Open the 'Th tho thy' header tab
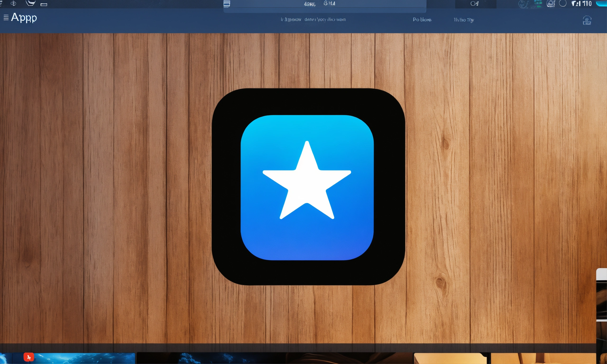The height and width of the screenshot is (364, 607). coord(464,20)
